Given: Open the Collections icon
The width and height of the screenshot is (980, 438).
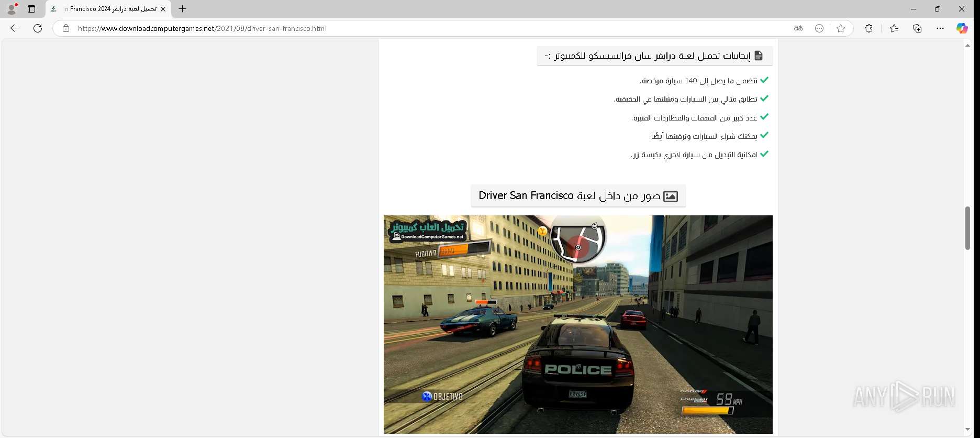Looking at the screenshot, I should [x=917, y=28].
